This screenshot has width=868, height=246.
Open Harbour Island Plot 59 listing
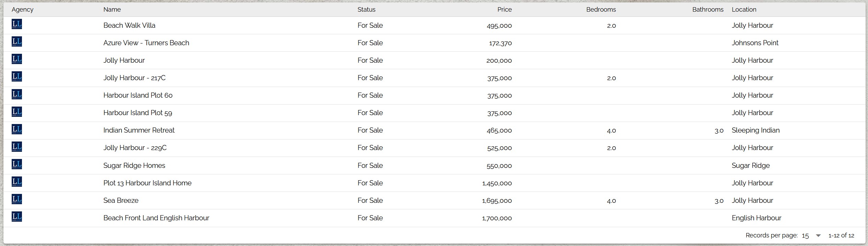tap(138, 113)
